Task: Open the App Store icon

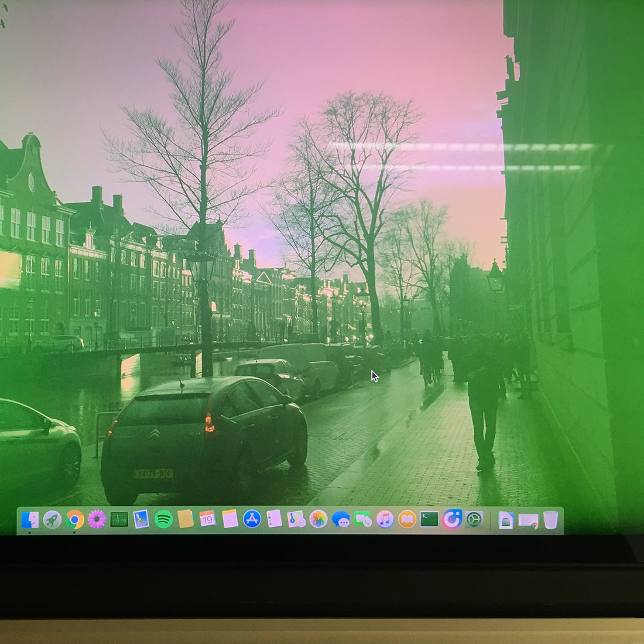Action: click(252, 519)
